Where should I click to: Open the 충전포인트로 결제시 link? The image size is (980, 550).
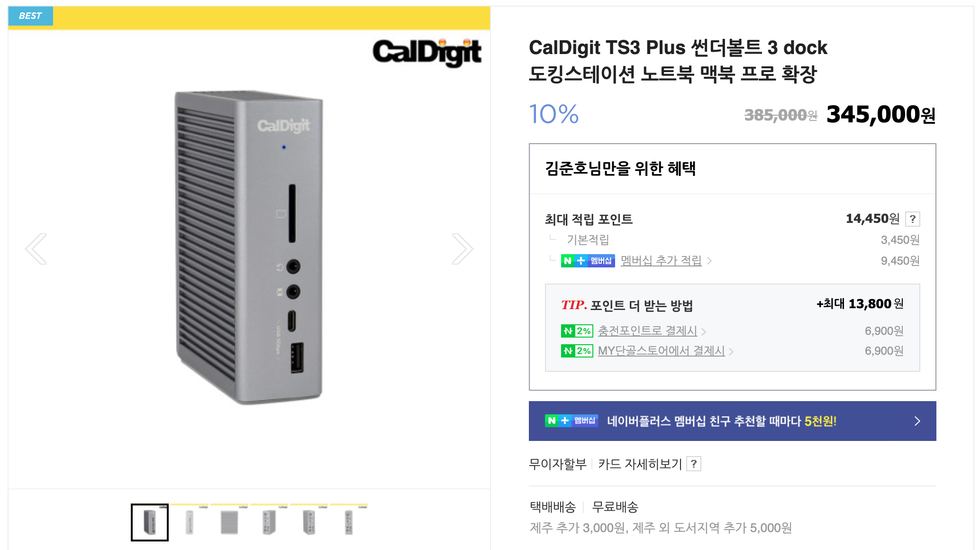[x=647, y=330]
